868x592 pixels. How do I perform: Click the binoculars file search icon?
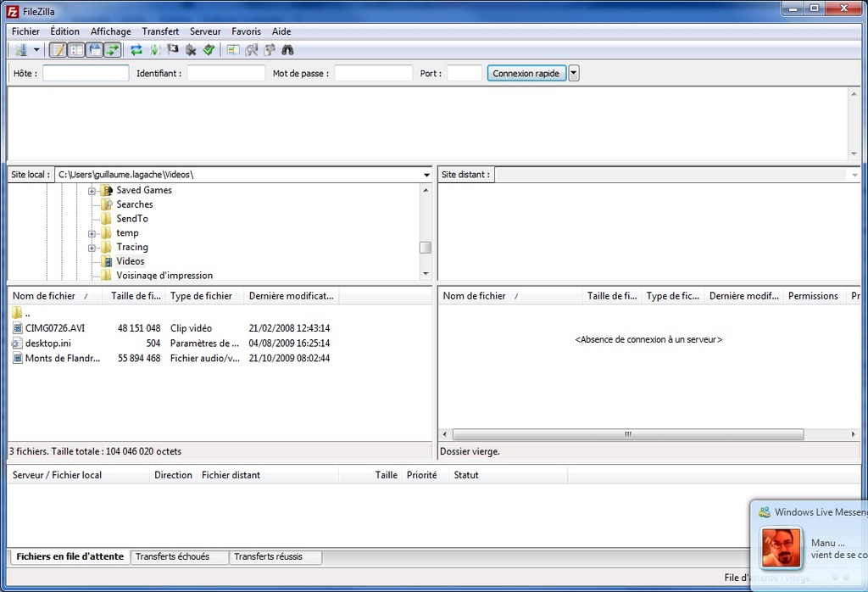click(288, 50)
